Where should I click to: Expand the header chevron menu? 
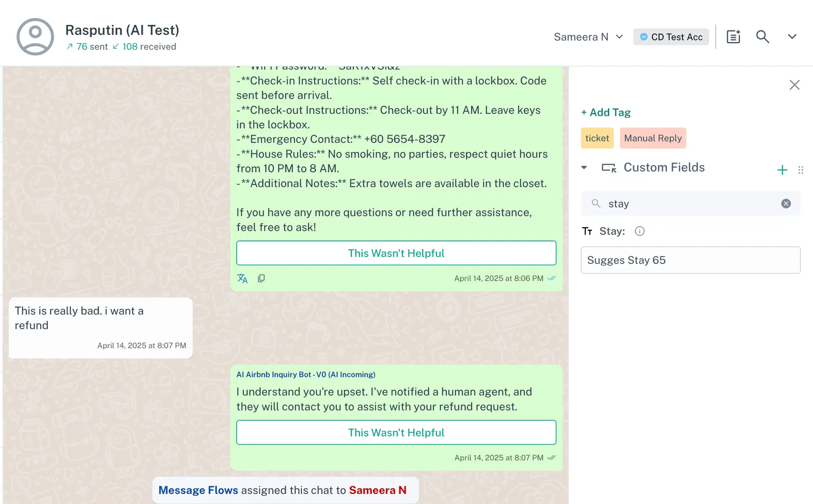(792, 37)
